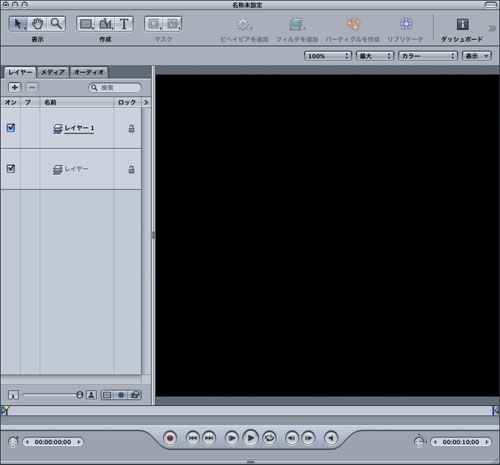Image resolution: width=500 pixels, height=465 pixels.
Task: Click the record button
Action: (170, 438)
